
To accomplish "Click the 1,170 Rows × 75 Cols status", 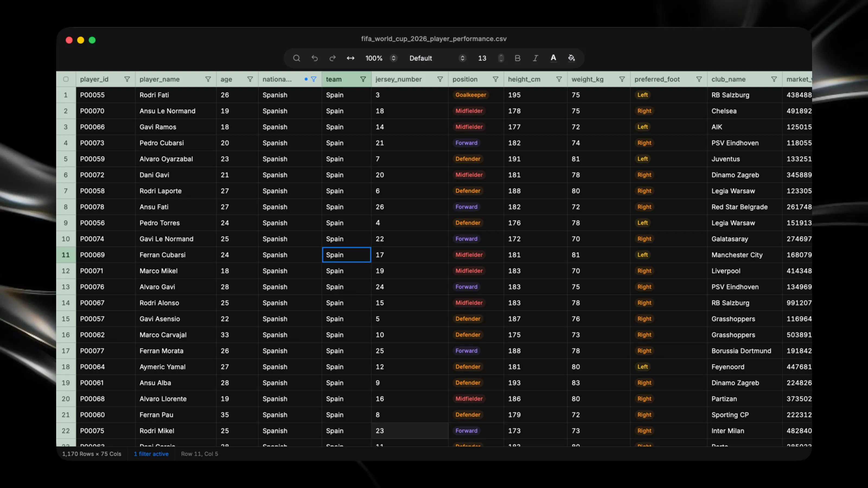I will click(x=92, y=454).
